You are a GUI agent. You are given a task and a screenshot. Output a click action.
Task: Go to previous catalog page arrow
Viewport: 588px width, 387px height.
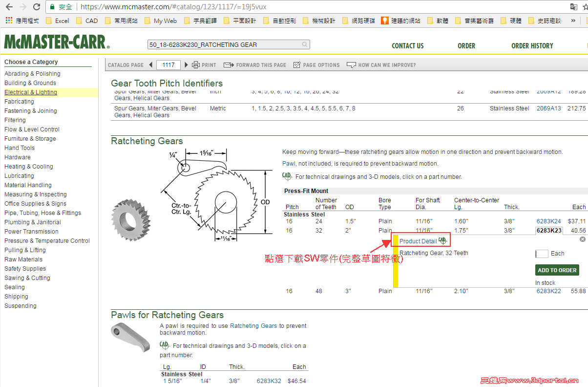[151, 64]
